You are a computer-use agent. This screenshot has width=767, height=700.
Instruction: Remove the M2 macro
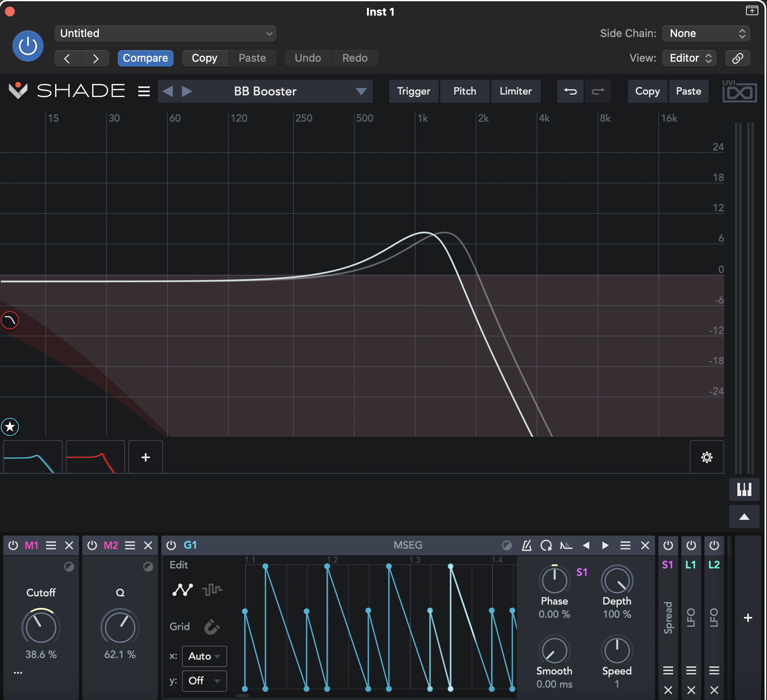[148, 545]
